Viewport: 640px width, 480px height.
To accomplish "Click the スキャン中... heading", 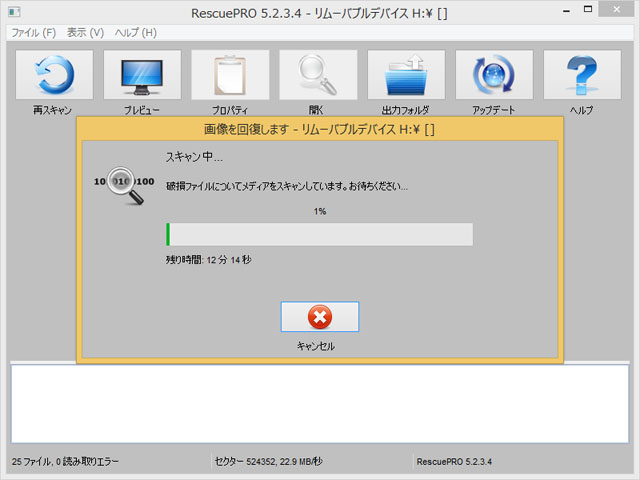I will (194, 157).
